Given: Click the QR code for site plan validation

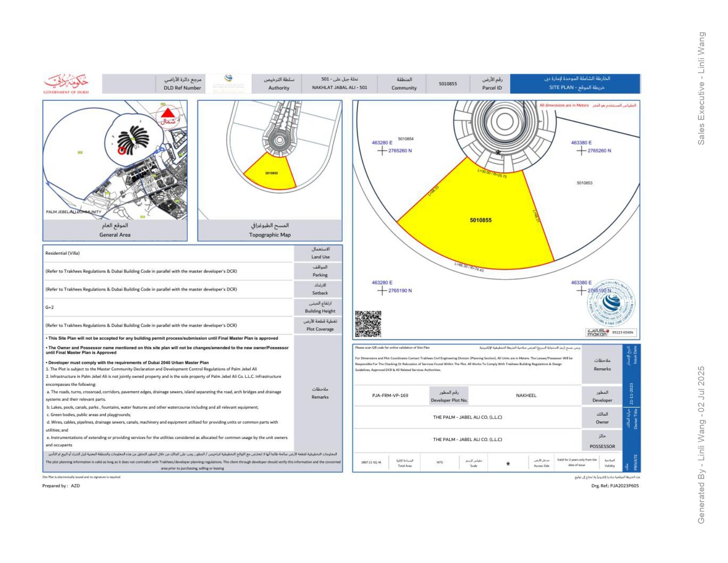Looking at the screenshot, I should tap(368, 324).
